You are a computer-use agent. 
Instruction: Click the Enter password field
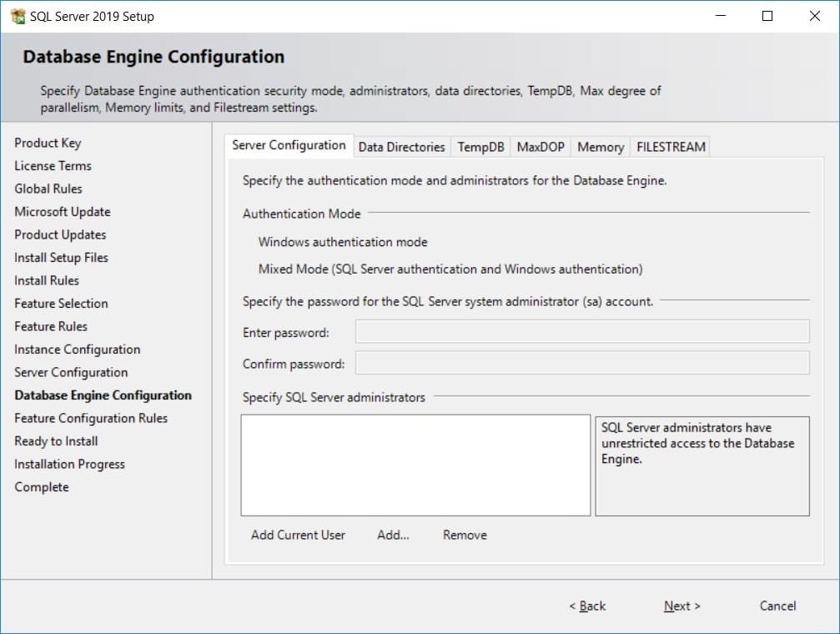coord(581,333)
